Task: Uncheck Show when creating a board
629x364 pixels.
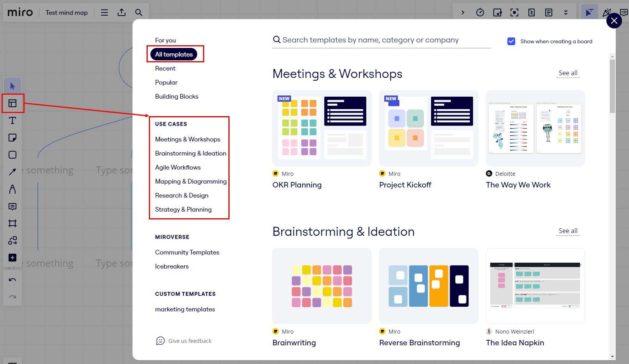Action: (x=511, y=41)
